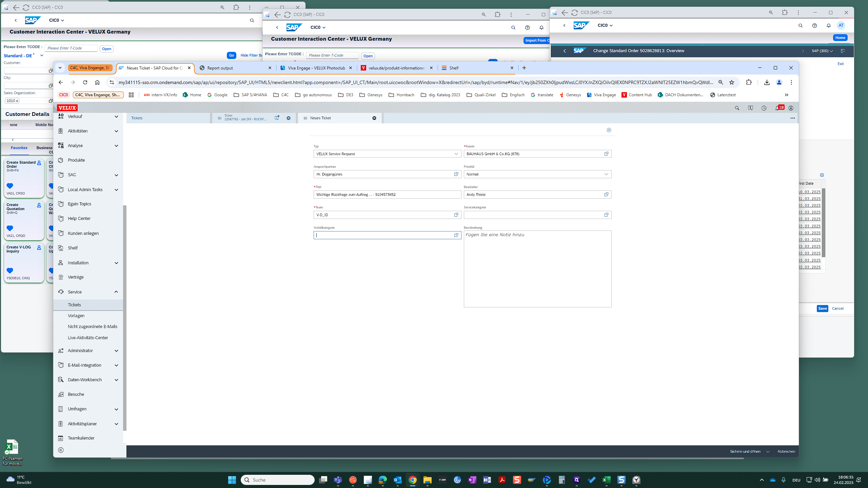Switch to the Shelf browser tab
The height and width of the screenshot is (488, 868).
[x=477, y=68]
